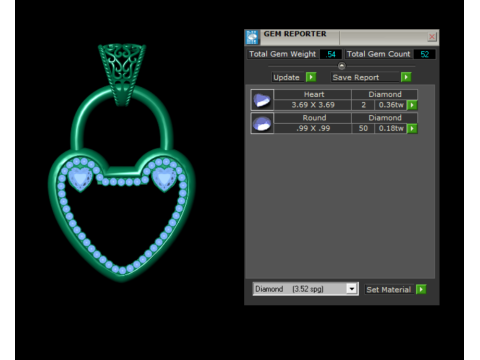This screenshot has height=360, width=480.
Task: Click the Total Gem Count label
Action: pyautogui.click(x=378, y=54)
